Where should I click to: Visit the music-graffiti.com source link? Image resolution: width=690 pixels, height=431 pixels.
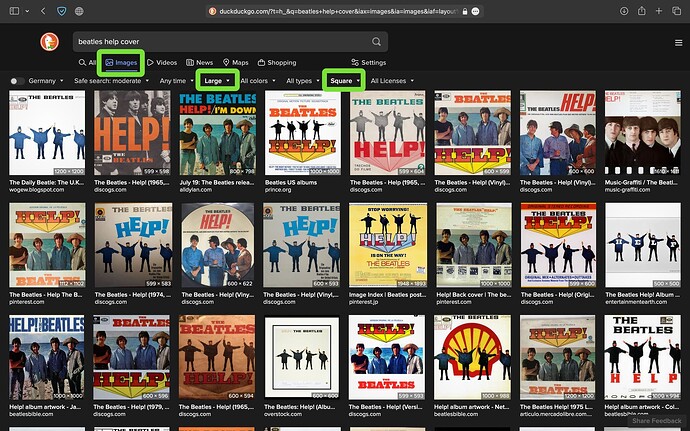coord(627,190)
